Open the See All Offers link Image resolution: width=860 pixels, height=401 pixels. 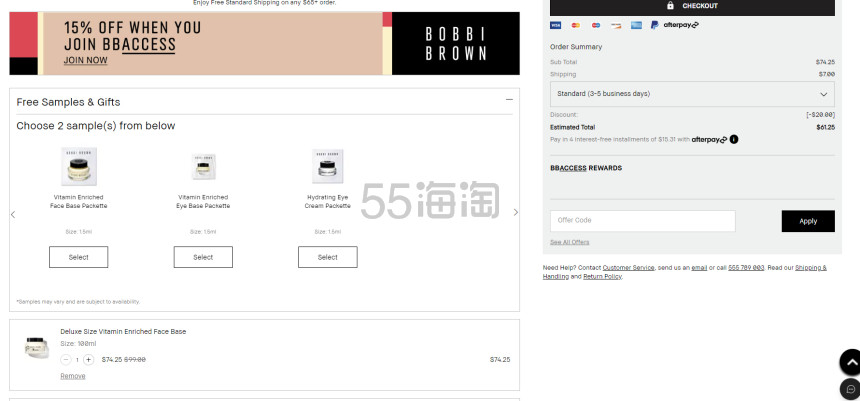tap(569, 242)
